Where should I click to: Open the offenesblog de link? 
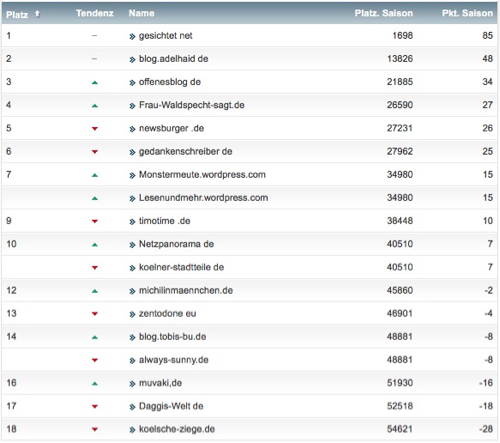(x=170, y=82)
